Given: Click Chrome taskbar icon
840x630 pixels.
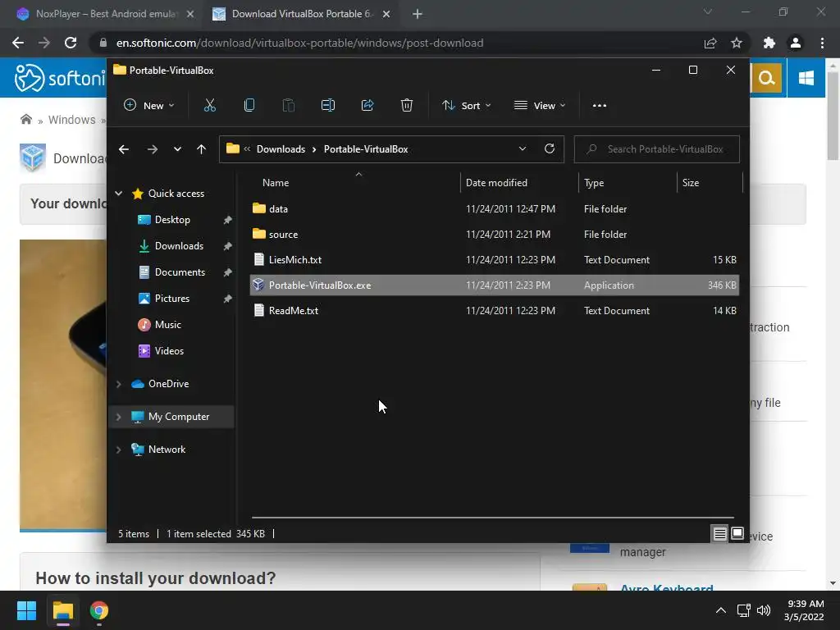Looking at the screenshot, I should click(99, 610).
